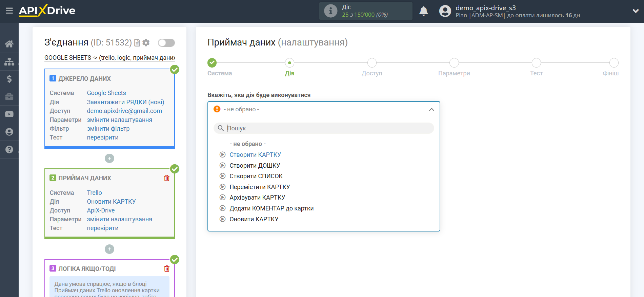Viewport: 644px width, 297px height.
Task: Click the connection name text
Action: 110,58
